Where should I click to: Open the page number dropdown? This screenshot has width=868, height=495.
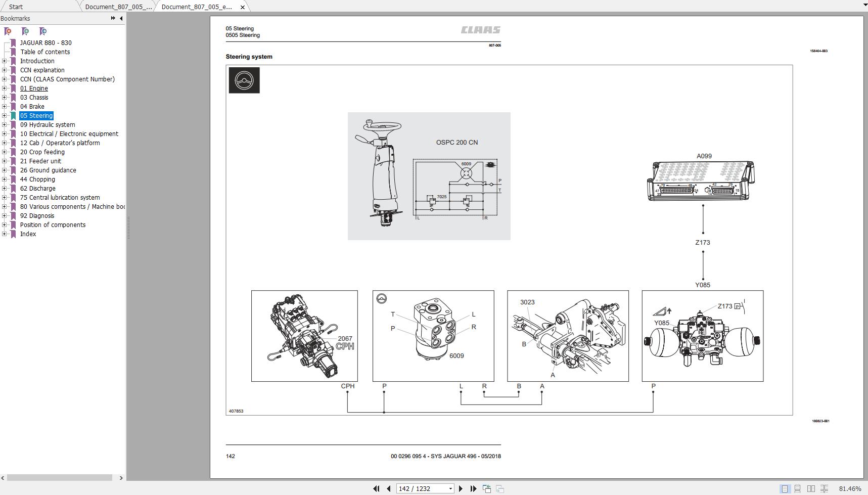(450, 488)
